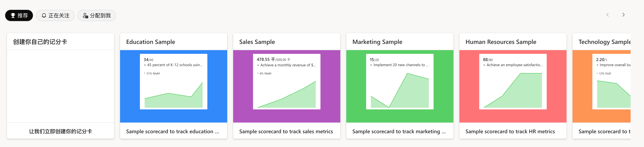This screenshot has width=644, height=147.
Task: Click the 创建你自己的记分卡 card title
Action: tap(40, 42)
